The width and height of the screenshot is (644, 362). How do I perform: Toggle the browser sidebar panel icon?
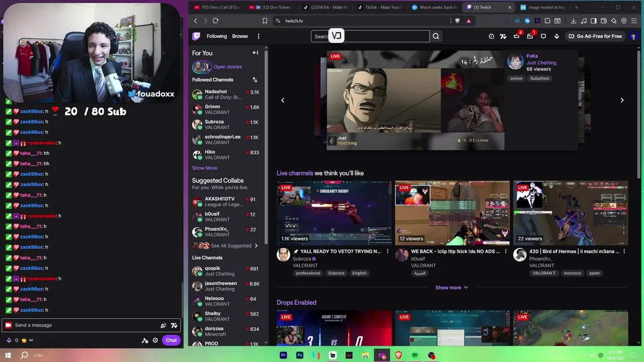[x=594, y=21]
